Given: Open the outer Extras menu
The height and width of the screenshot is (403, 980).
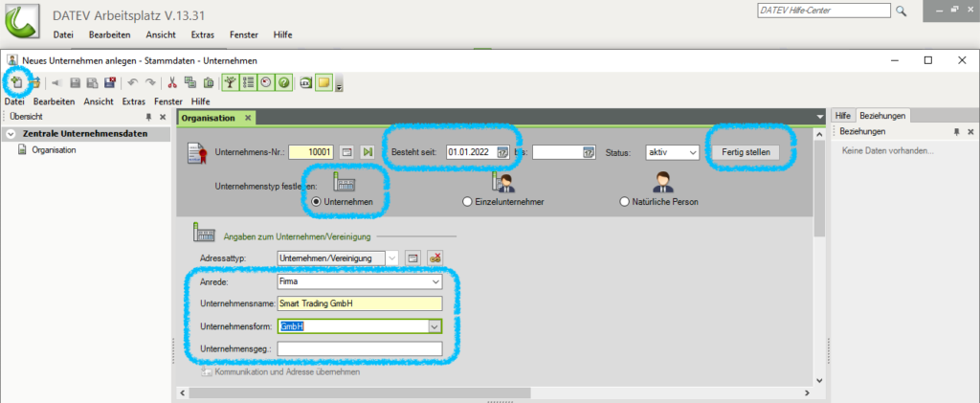Looking at the screenshot, I should coord(203,35).
